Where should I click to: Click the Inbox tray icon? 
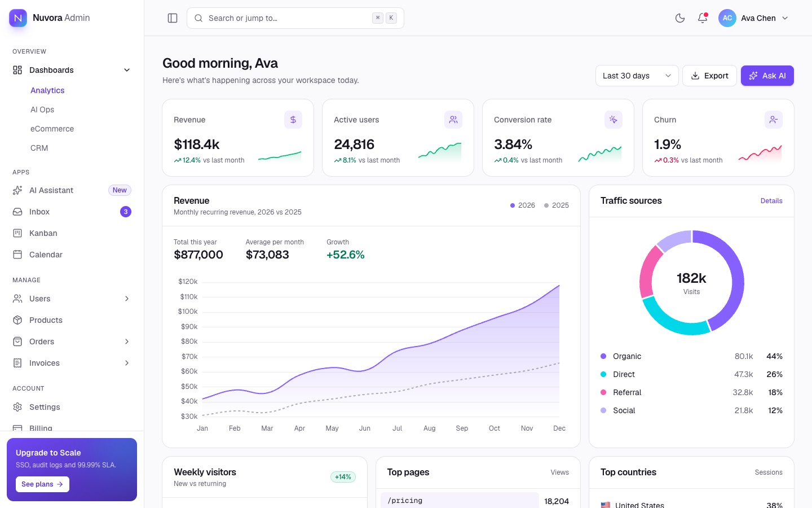[x=17, y=212]
